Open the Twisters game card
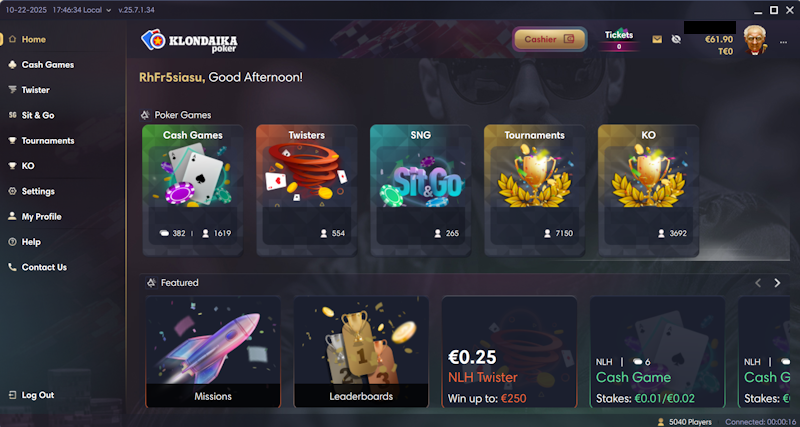The width and height of the screenshot is (800, 427). 307,190
